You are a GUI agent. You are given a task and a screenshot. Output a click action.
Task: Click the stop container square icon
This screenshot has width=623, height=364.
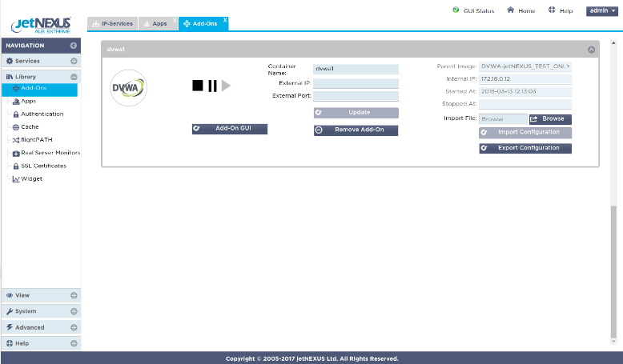click(x=198, y=86)
